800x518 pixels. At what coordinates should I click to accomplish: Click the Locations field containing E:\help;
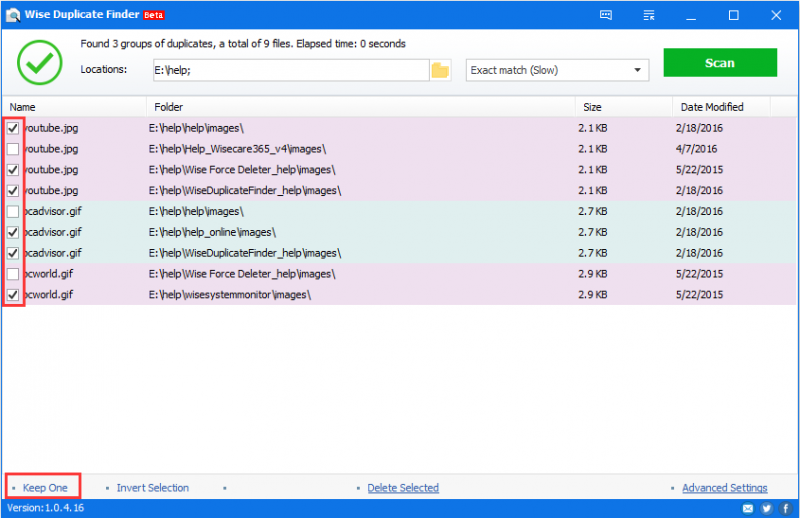pyautogui.click(x=291, y=70)
